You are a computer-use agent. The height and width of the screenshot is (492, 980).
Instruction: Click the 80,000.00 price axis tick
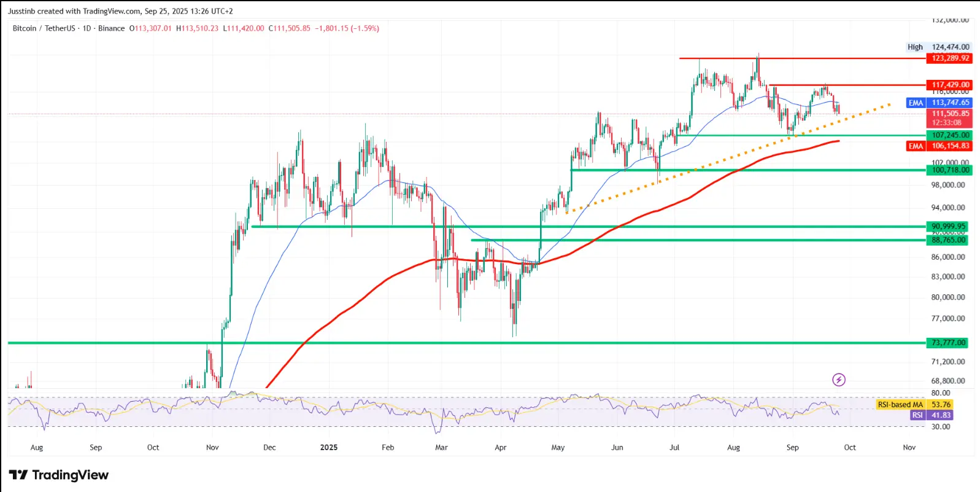(948, 297)
